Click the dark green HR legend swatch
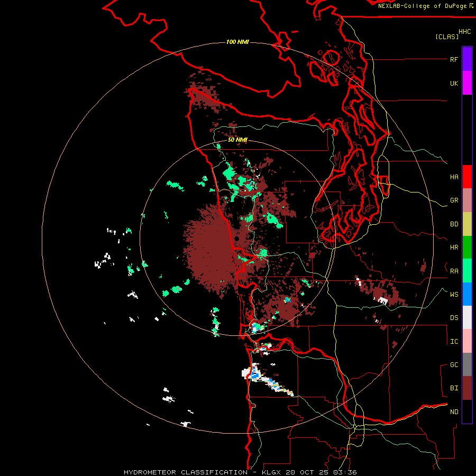The image size is (476, 476). click(x=467, y=248)
